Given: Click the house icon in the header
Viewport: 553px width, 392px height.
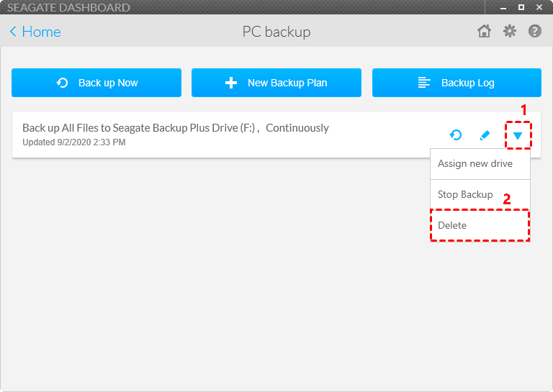Looking at the screenshot, I should (484, 31).
